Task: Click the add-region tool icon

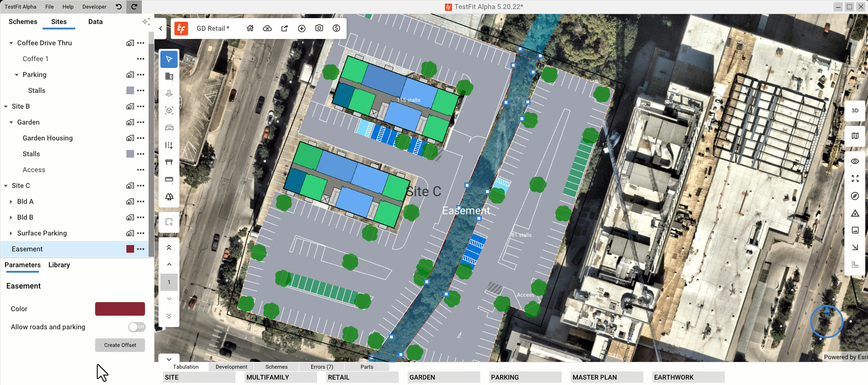Action: [169, 222]
